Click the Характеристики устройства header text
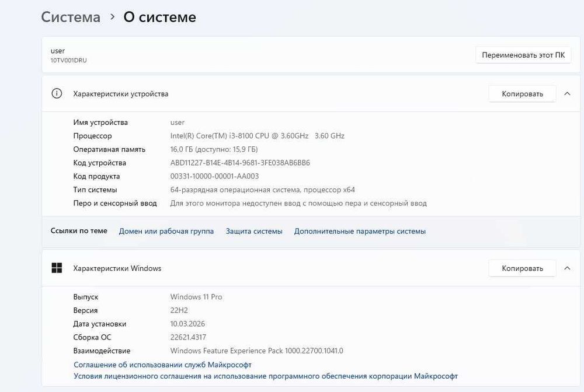The height and width of the screenshot is (392, 584). pyautogui.click(x=121, y=94)
